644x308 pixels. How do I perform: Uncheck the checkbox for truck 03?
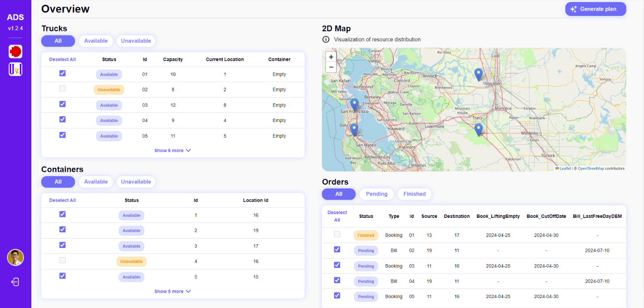pos(62,104)
